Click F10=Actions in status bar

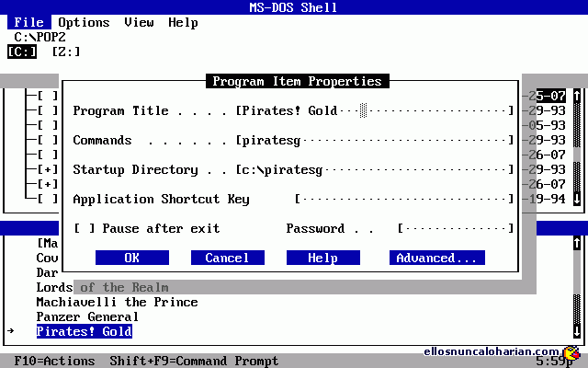coord(55,361)
